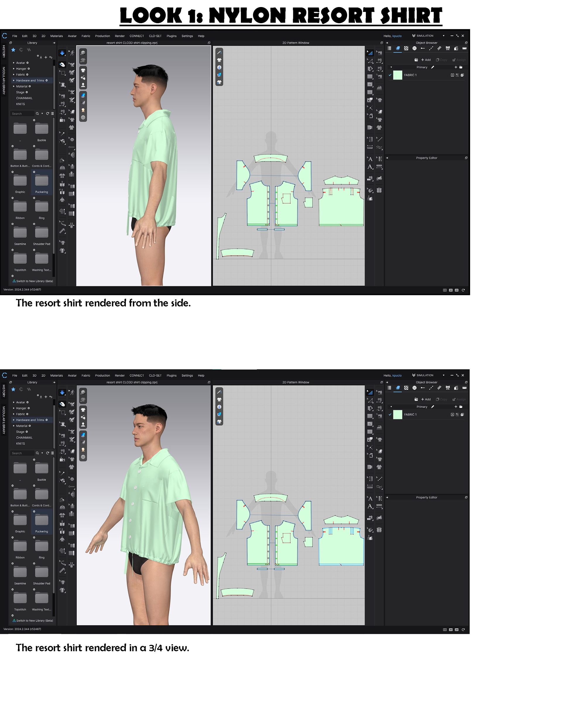Open Render menu in side-view screenshot
This screenshot has width=562, height=728.
pyautogui.click(x=120, y=36)
